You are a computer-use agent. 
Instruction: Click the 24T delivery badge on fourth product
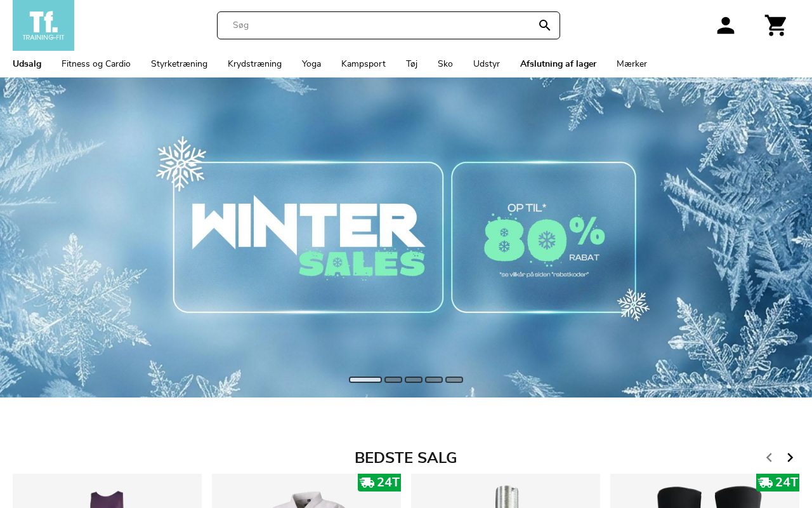[778, 483]
